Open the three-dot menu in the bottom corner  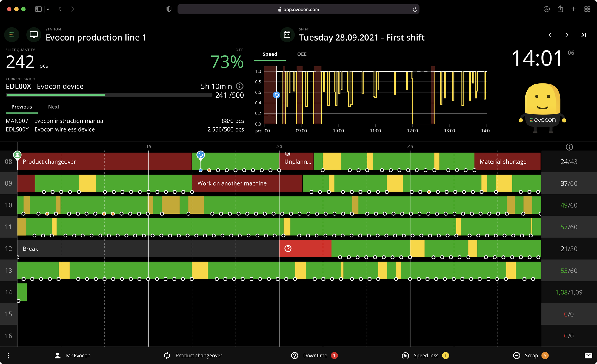coord(8,355)
